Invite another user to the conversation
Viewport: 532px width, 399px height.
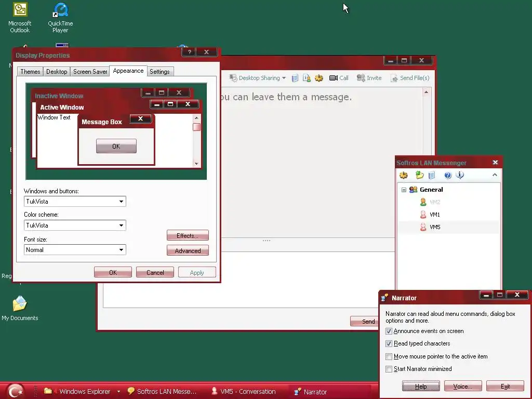tap(369, 78)
